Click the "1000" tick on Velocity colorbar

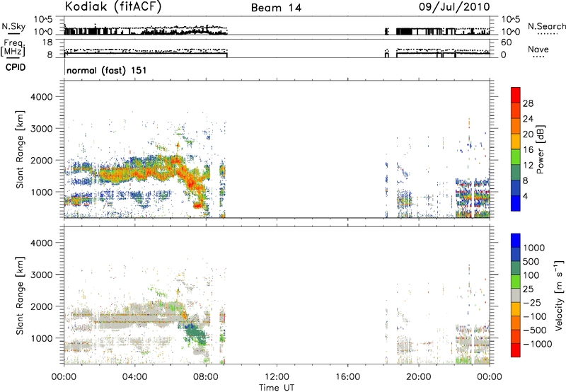coord(534,248)
